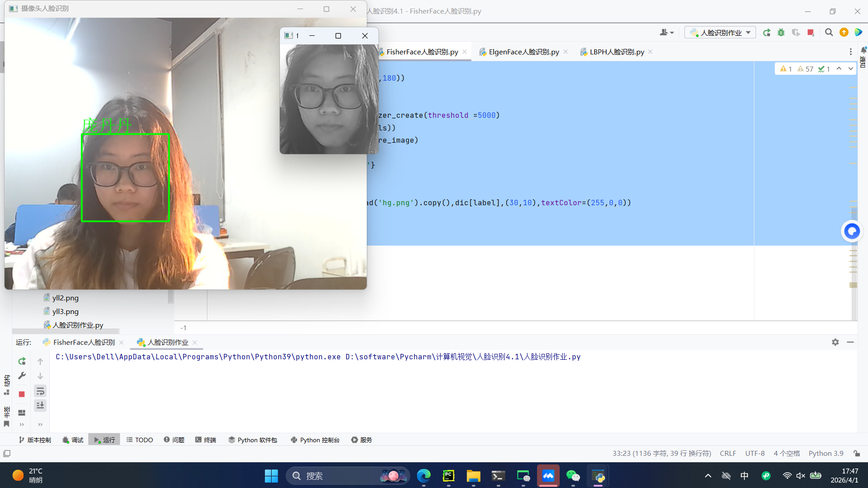Screen dimensions: 868x488
Task: Open the 调试 tool window
Action: coord(73,440)
